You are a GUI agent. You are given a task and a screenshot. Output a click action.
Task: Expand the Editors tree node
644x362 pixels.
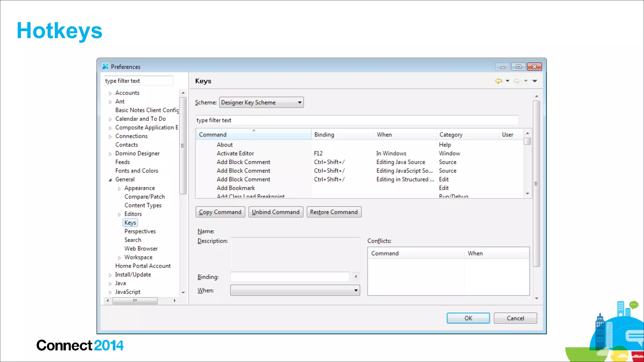tap(119, 215)
